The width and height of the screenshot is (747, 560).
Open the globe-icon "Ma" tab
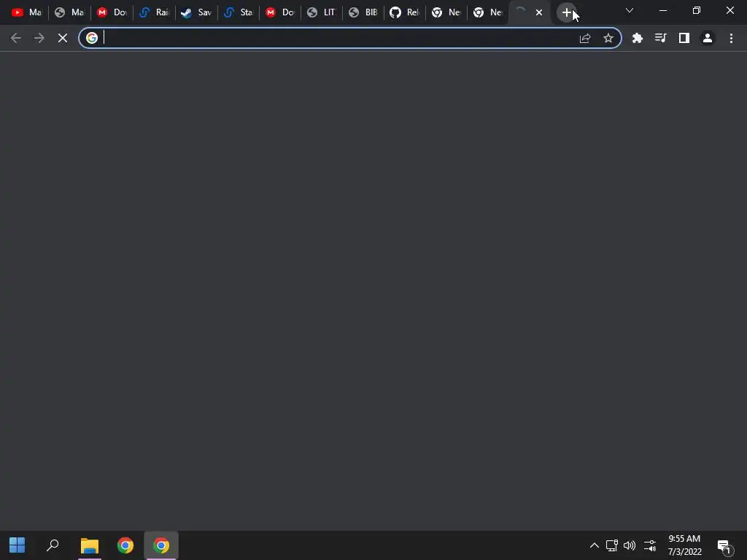(x=69, y=12)
